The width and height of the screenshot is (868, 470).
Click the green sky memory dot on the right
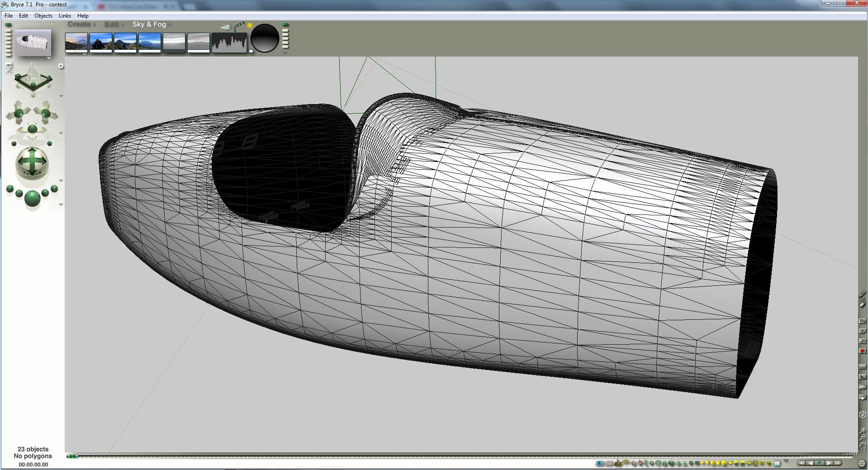pyautogui.click(x=285, y=25)
